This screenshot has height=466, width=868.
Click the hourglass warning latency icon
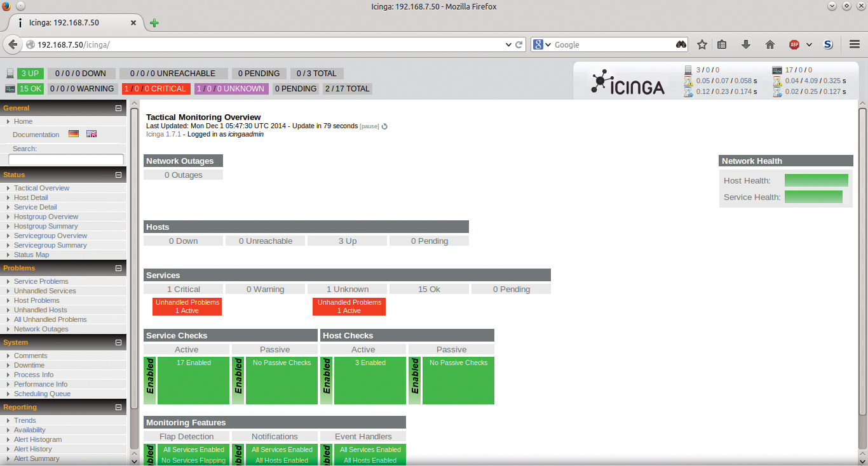tap(688, 82)
